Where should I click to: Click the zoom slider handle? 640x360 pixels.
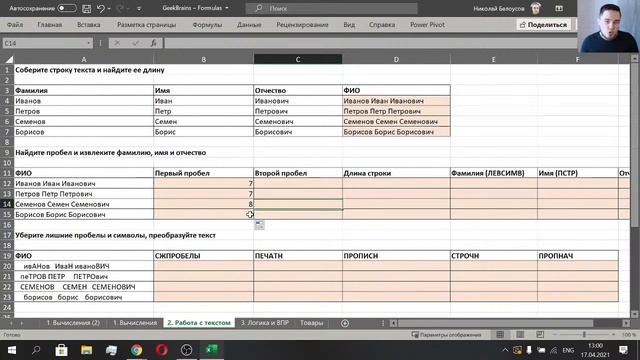coord(584,335)
